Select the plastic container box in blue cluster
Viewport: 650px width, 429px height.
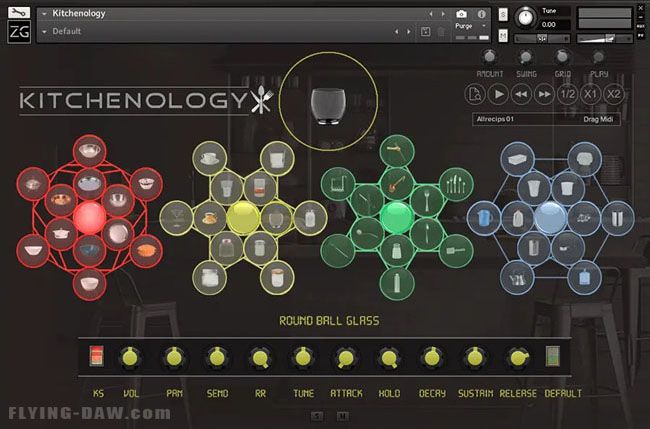(517, 159)
